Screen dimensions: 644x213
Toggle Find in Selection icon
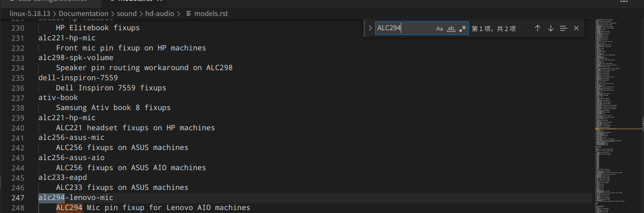pos(564,29)
